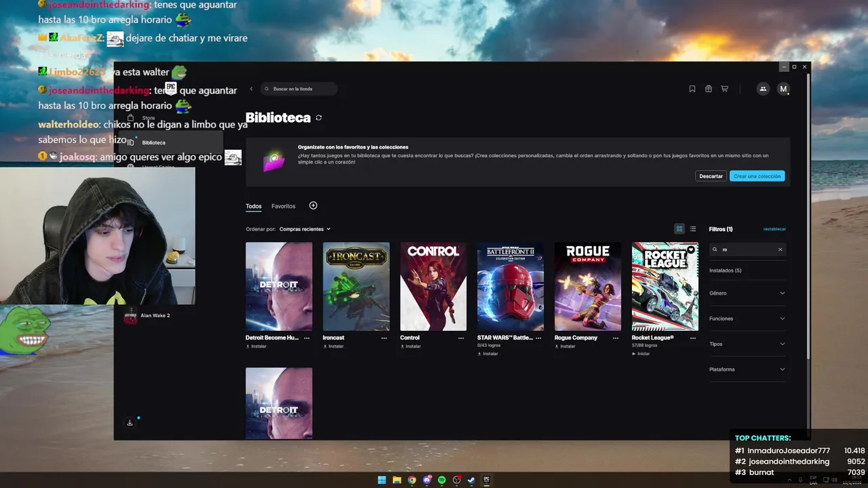Toggle the favorite heart on Rocket League
Viewport: 868px width, 488px height.
click(690, 250)
